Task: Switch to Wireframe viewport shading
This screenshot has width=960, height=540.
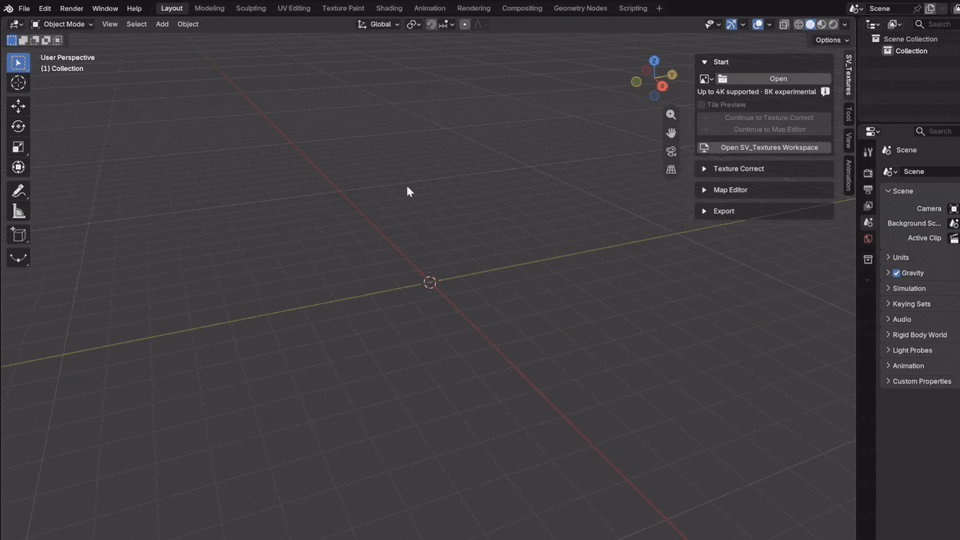Action: tap(799, 24)
